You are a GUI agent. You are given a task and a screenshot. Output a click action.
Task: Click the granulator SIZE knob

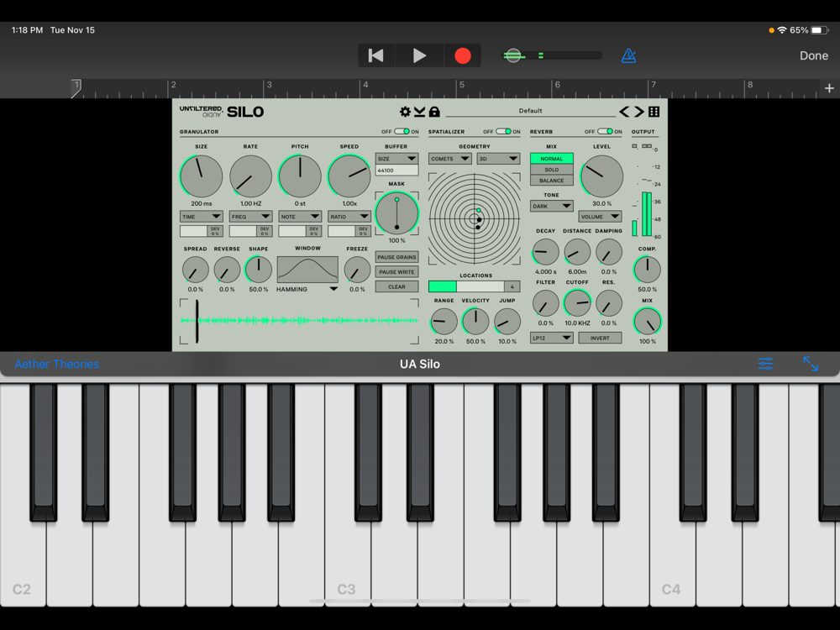tap(202, 176)
